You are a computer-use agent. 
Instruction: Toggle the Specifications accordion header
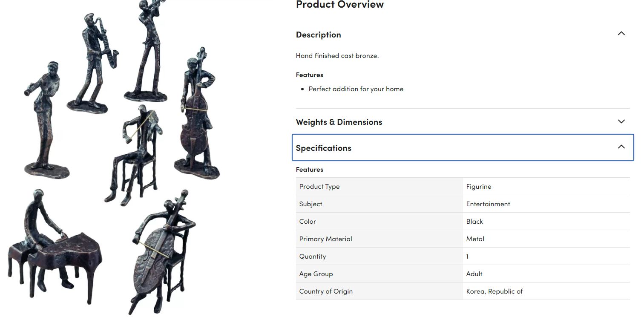[x=463, y=147]
